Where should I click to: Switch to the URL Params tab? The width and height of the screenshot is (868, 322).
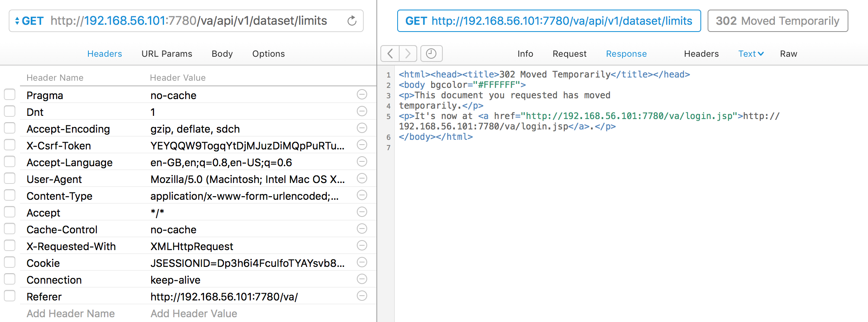pyautogui.click(x=167, y=54)
